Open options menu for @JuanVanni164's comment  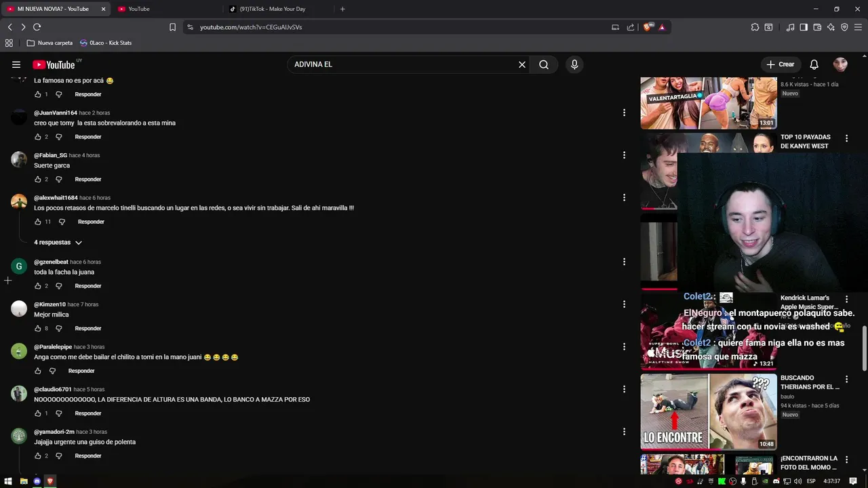coord(624,113)
